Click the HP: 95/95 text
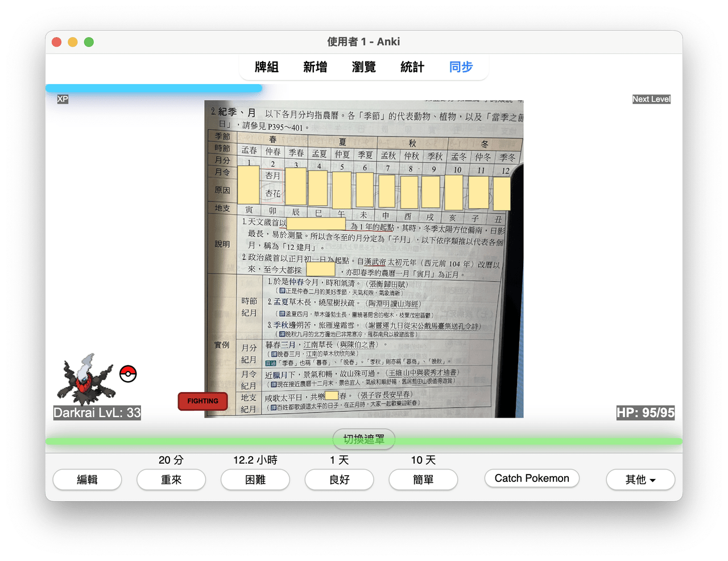This screenshot has height=561, width=728. (x=646, y=412)
